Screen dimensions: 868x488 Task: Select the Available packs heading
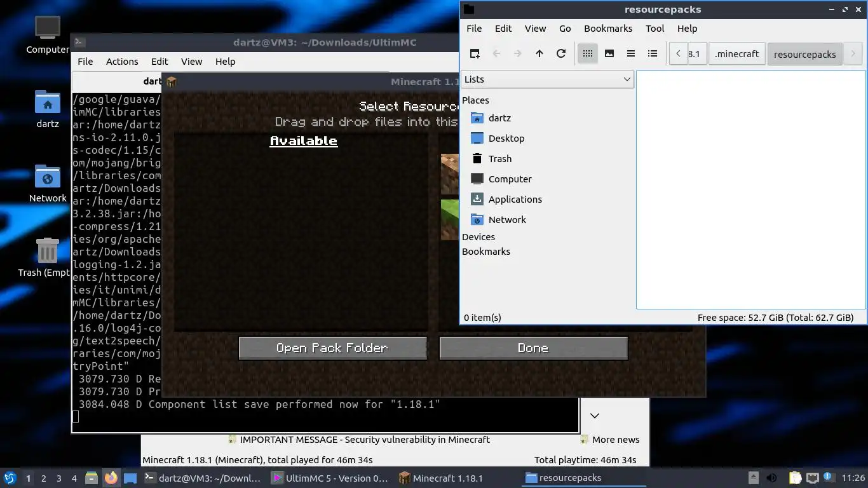[304, 141]
